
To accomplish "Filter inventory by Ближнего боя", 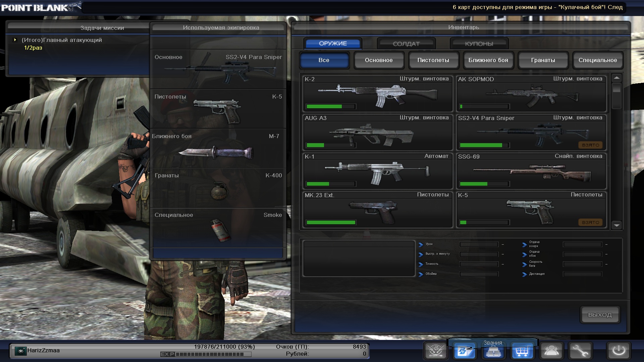I will click(x=488, y=60).
